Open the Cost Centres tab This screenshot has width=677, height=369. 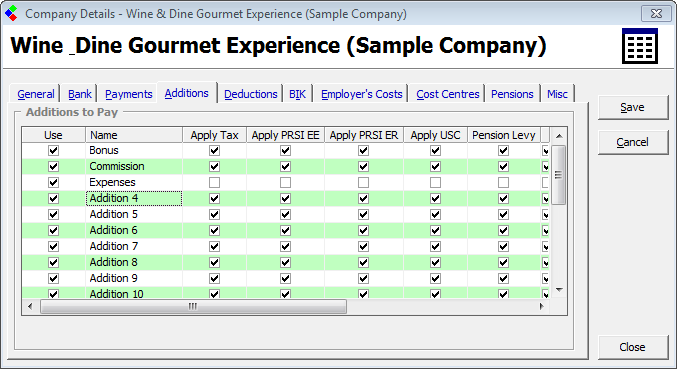pos(448,94)
